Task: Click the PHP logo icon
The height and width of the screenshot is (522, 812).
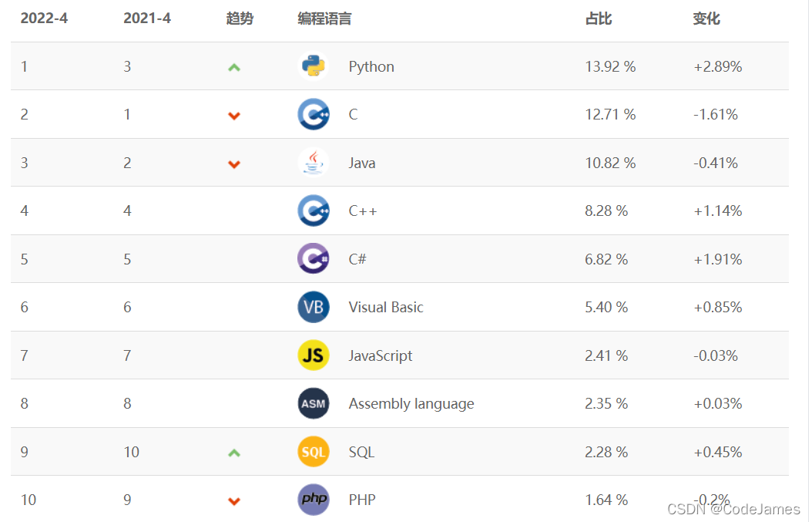Action: pyautogui.click(x=314, y=500)
